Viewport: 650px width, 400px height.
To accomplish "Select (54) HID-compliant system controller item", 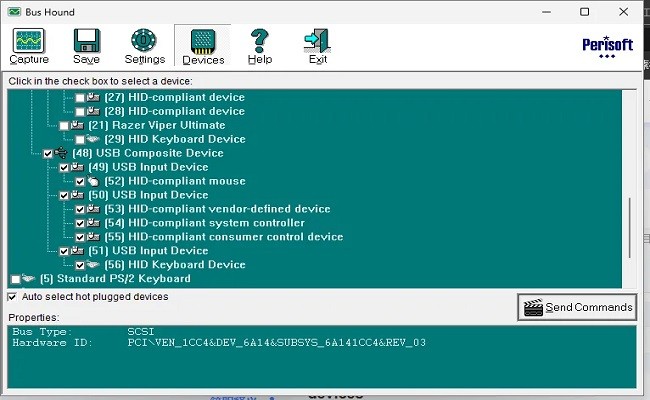I will (204, 223).
